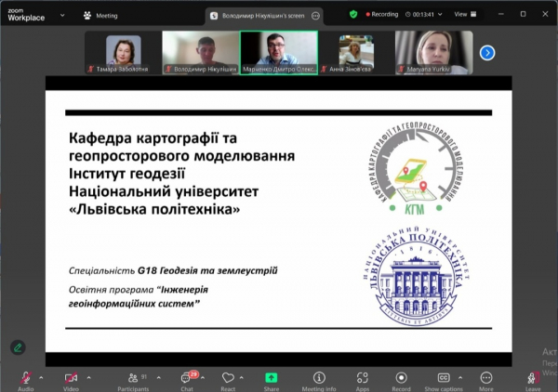Expand the audio options arrow next to Audio
Screen dimensions: 558x392
click(43, 377)
